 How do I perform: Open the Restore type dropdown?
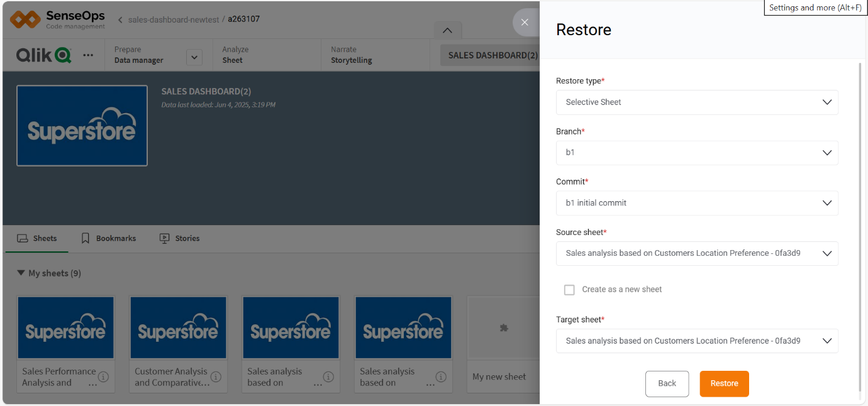697,102
